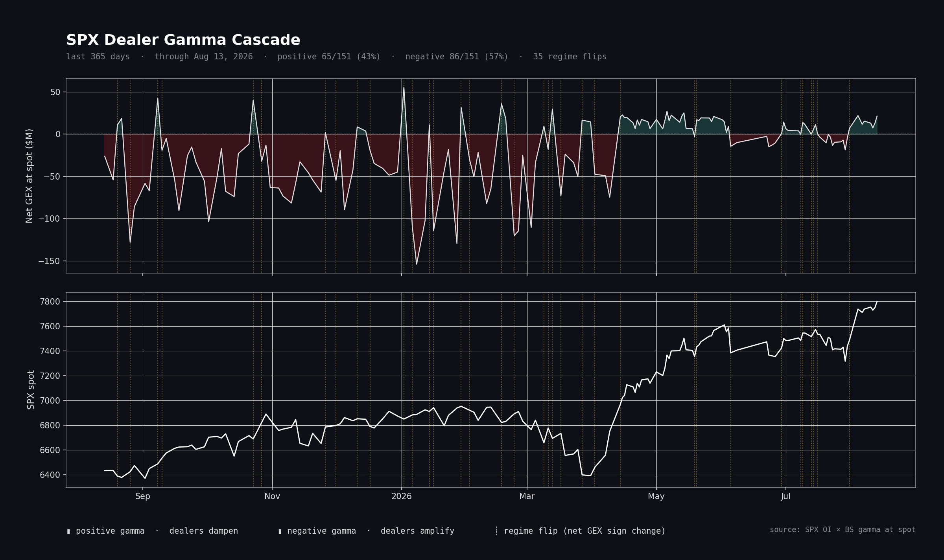Click the '6800' price axis tick
Viewport: 944px width, 560px height.
[50, 426]
